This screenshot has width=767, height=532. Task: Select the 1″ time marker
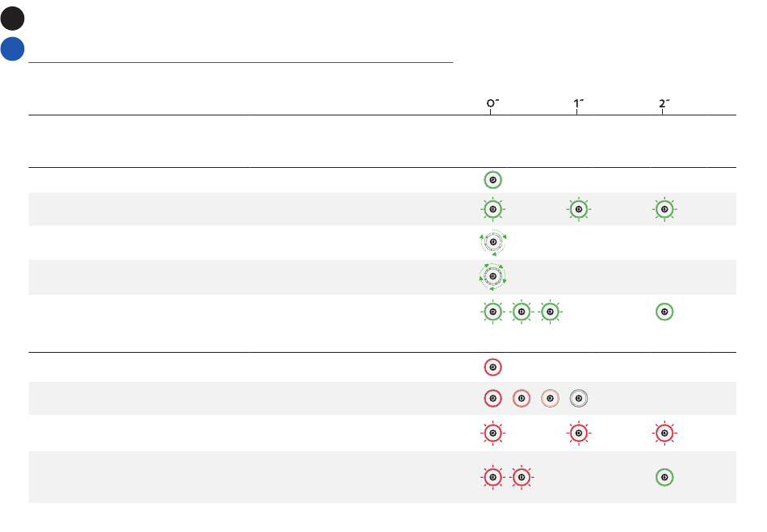[x=579, y=103]
